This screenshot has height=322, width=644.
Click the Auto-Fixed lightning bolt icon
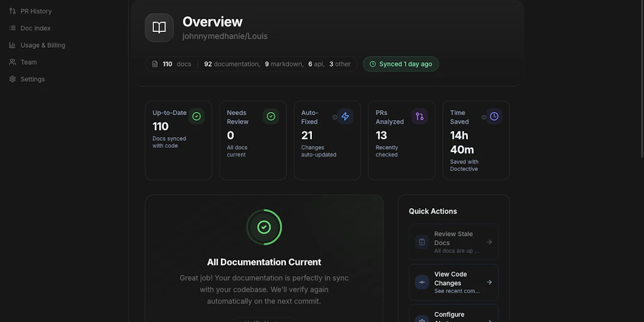tap(345, 116)
